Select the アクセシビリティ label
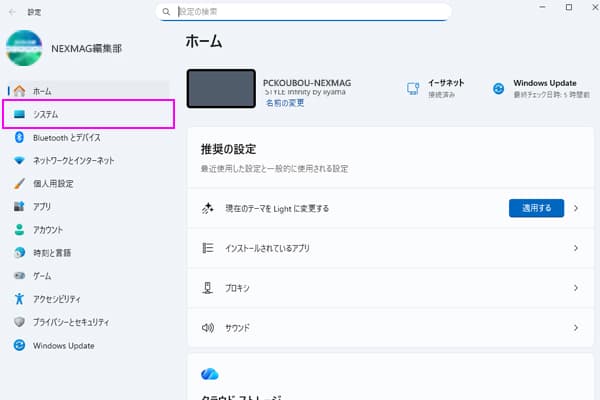The image size is (600, 400). (x=57, y=299)
